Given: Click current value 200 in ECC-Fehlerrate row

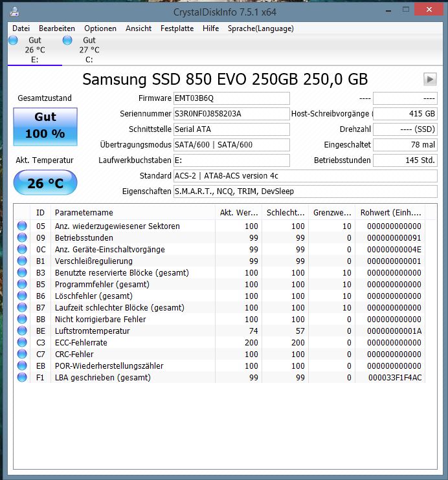Looking at the screenshot, I should (251, 343).
